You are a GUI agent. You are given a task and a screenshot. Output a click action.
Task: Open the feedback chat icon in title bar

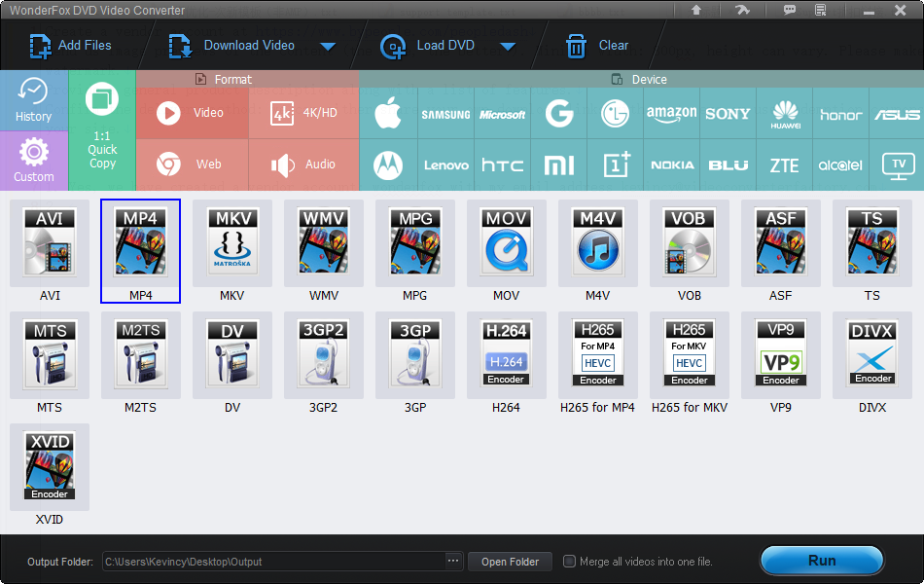789,10
